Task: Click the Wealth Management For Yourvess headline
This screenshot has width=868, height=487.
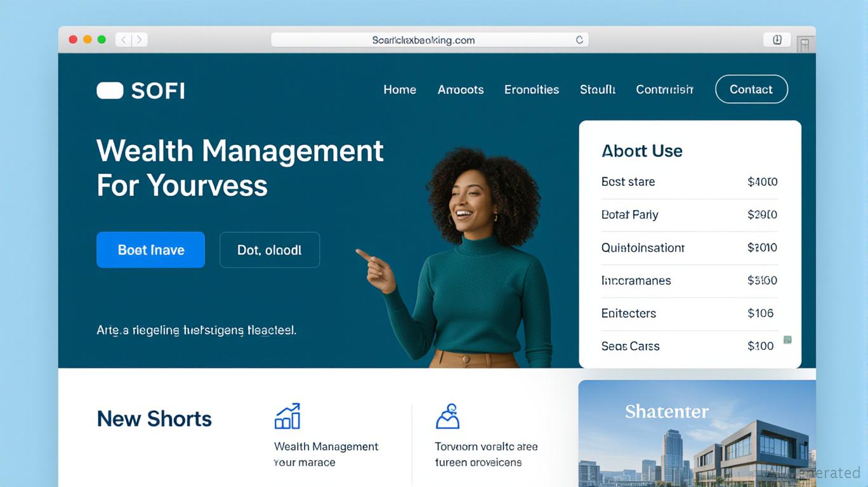Action: click(x=240, y=168)
